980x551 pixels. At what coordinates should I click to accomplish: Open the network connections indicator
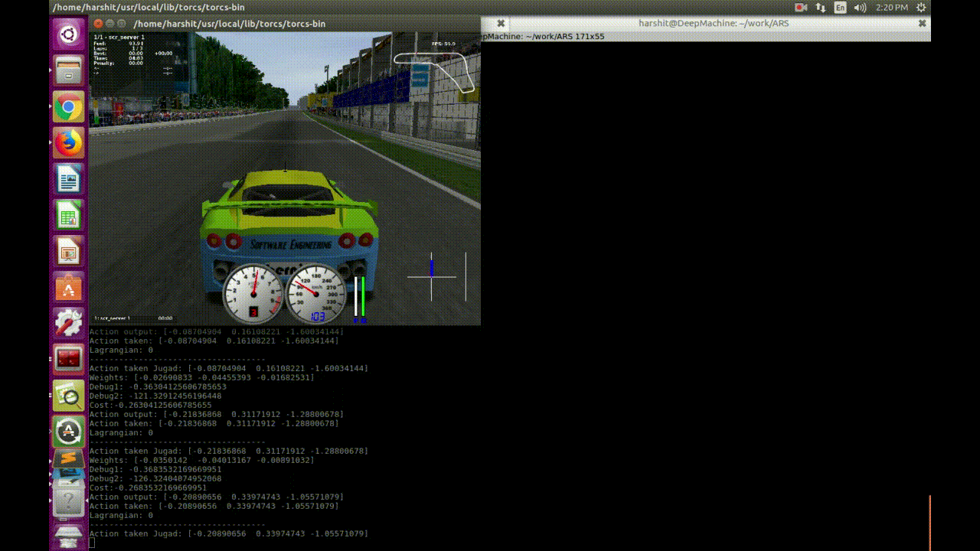tap(821, 7)
